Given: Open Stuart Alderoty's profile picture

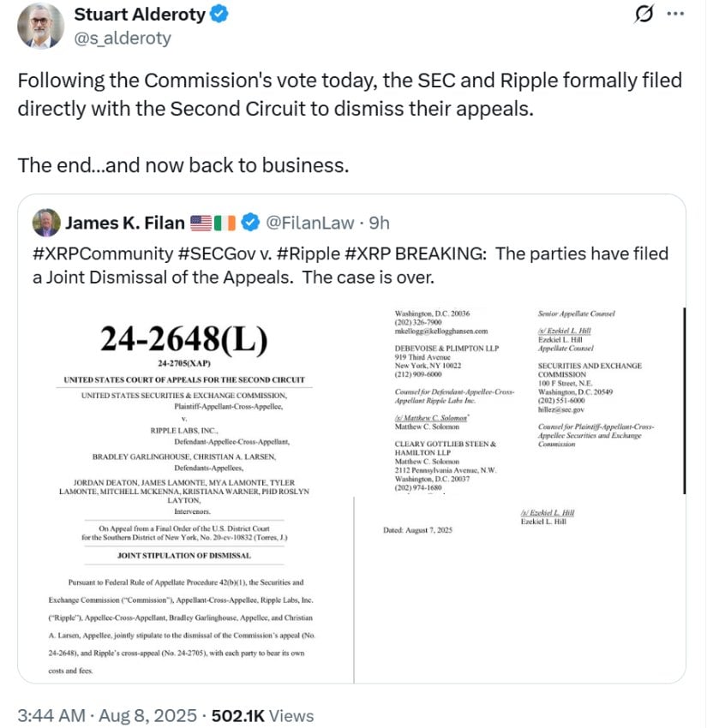Looking at the screenshot, I should 40,26.
